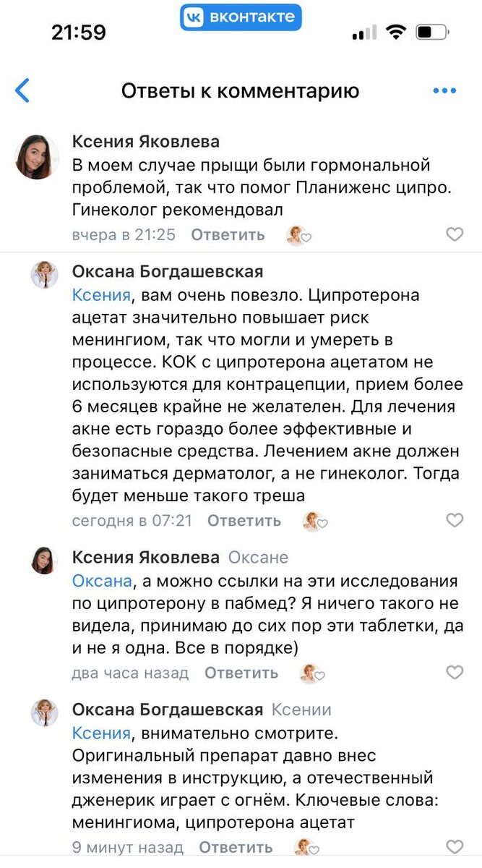Like Оксана Богдашевская's reply about ципротерон
The image size is (482, 868).
[x=455, y=521]
